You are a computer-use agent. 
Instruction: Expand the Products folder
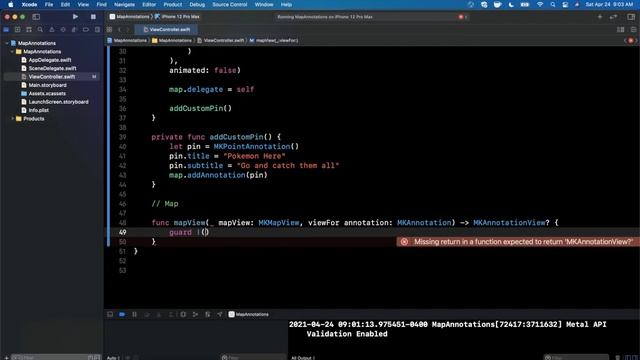(x=12, y=118)
